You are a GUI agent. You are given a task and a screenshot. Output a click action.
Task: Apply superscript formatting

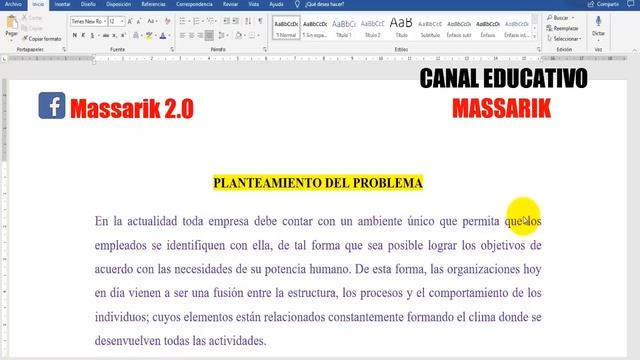coord(123,36)
